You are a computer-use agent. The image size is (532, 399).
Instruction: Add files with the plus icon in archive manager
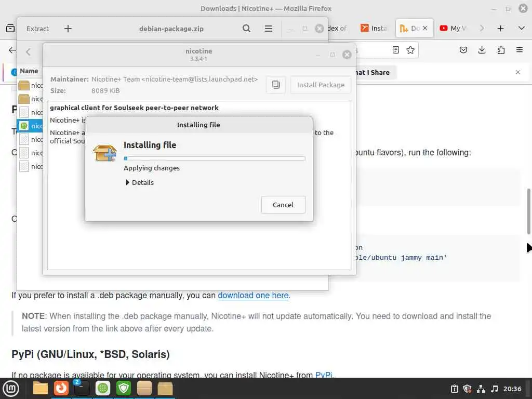click(x=68, y=29)
